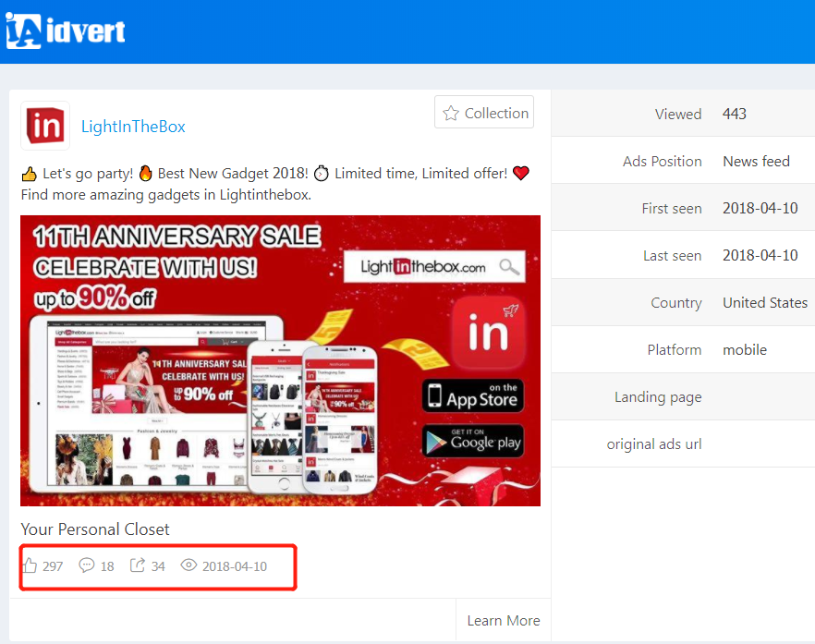Select the Platform value mobile
The image size is (815, 644).
pos(745,350)
